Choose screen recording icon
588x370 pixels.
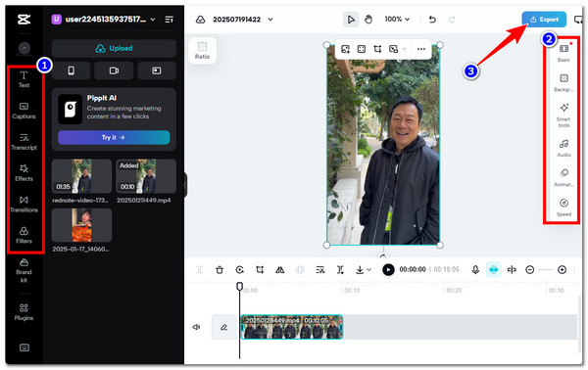click(157, 70)
